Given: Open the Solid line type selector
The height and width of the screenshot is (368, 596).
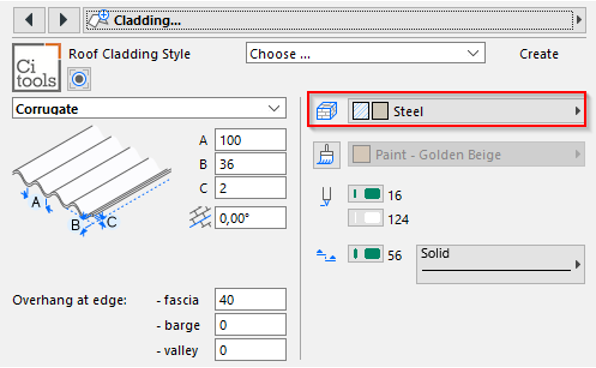Looking at the screenshot, I should pyautogui.click(x=500, y=264).
